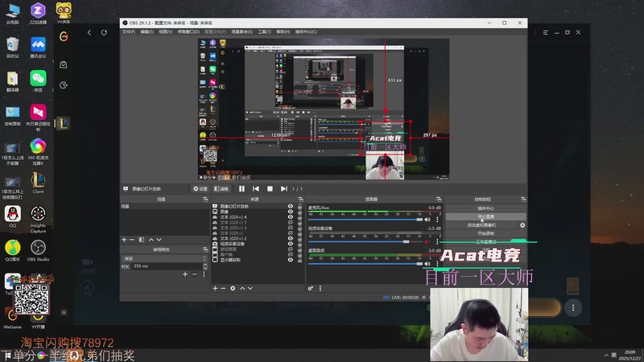Move scene up arrow in Scenes panel

click(x=151, y=240)
